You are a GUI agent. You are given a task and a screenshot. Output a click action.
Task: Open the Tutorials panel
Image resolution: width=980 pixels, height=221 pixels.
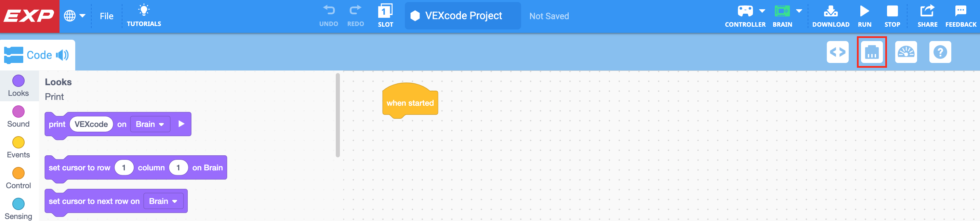point(144,15)
